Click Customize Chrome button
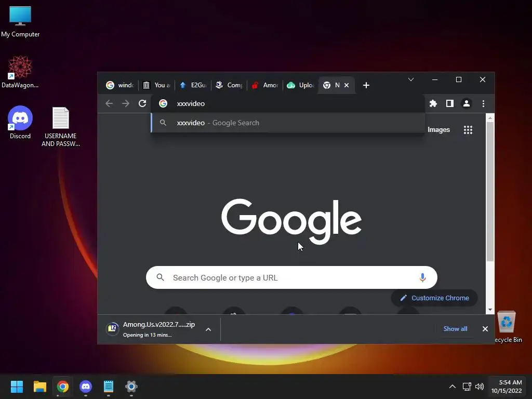The width and height of the screenshot is (532, 399). [435, 298]
